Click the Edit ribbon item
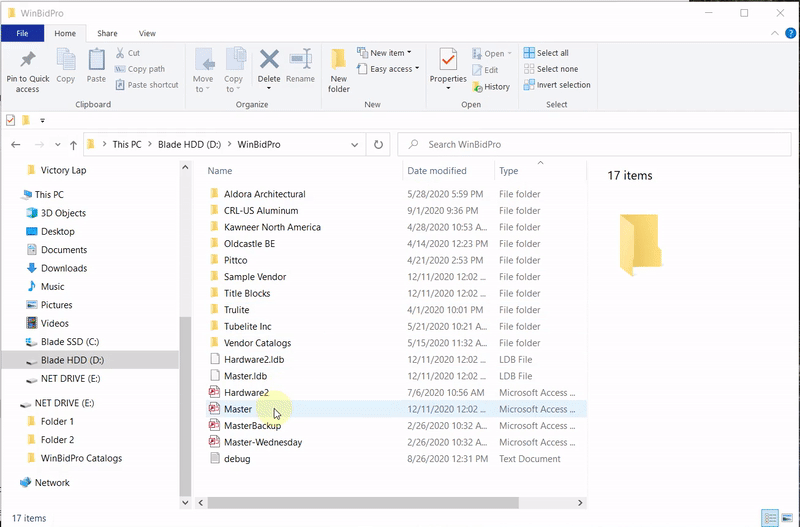Viewport: 800px width, 527px height. 485,70
